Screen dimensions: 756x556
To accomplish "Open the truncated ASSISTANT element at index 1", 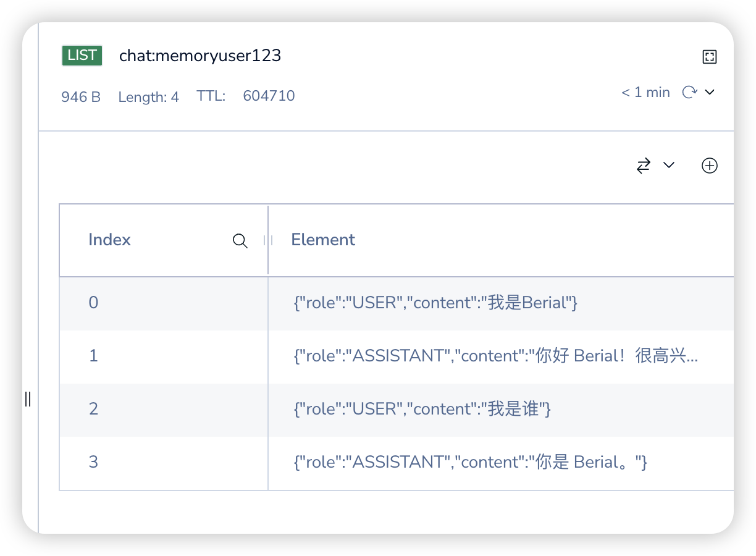I will 495,356.
